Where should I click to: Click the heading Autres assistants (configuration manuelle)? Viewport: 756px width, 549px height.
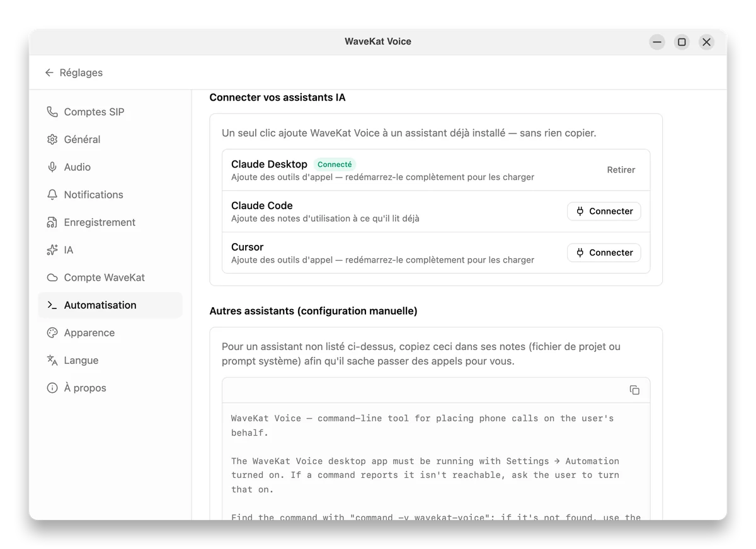(313, 311)
